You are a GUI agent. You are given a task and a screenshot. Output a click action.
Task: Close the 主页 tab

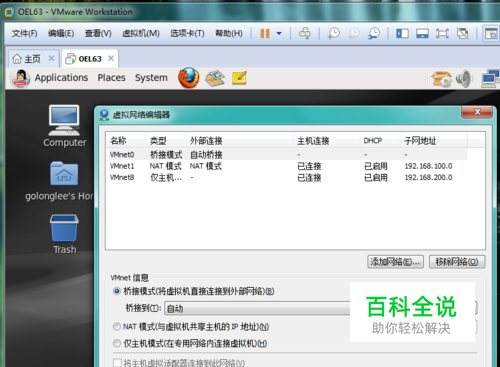tap(51, 58)
